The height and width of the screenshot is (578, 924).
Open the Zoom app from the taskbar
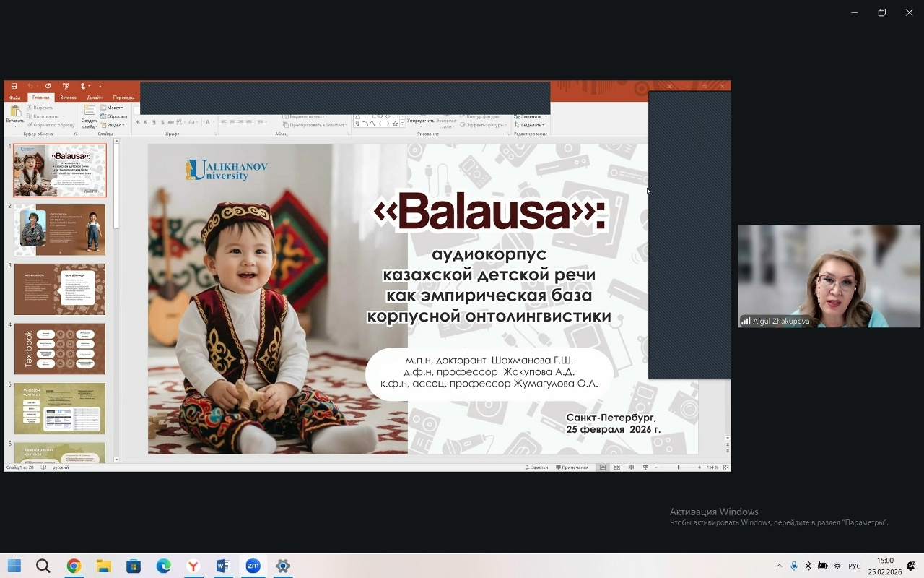pos(253,566)
